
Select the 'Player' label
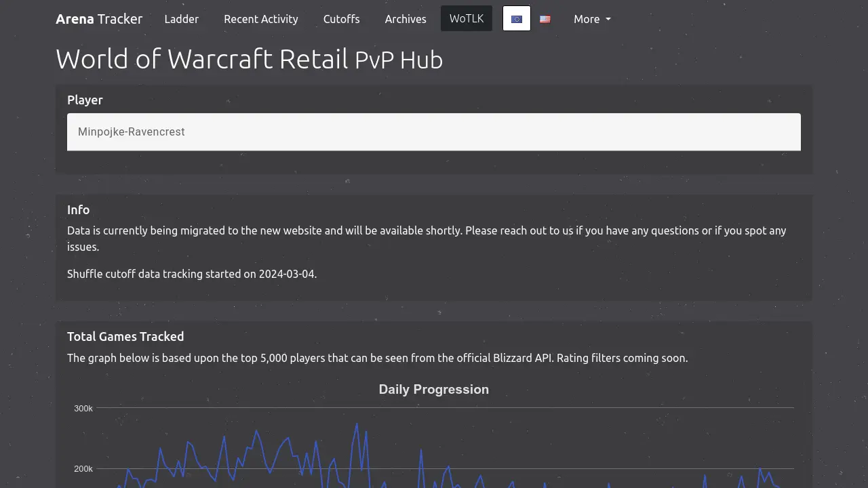(85, 100)
